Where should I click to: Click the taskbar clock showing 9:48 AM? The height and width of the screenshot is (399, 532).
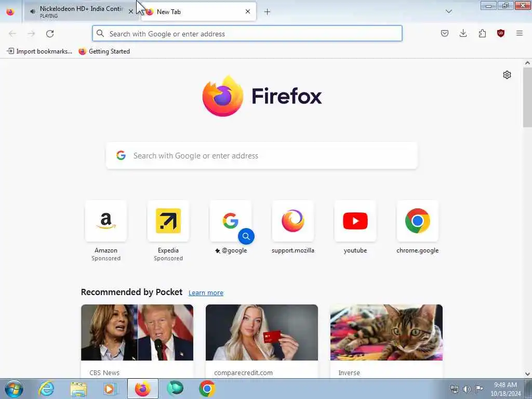coord(506,389)
